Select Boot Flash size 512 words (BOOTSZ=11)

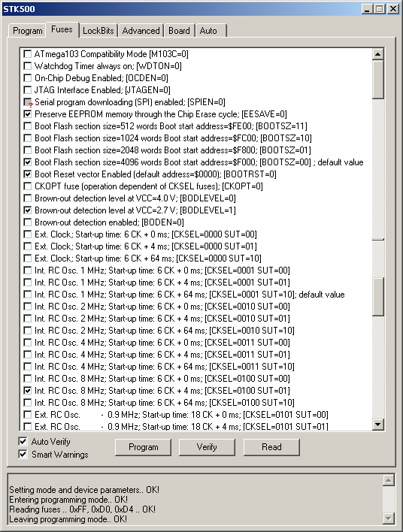pyautogui.click(x=27, y=126)
